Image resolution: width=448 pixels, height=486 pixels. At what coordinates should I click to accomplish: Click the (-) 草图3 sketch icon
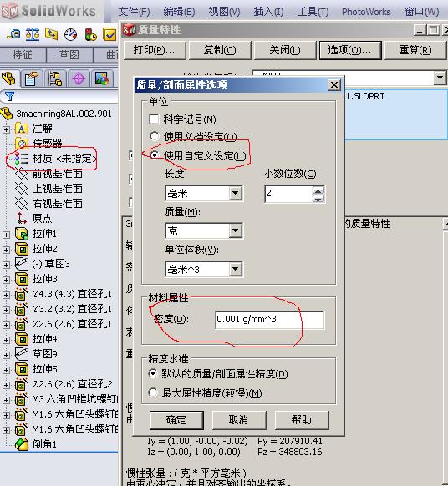[x=22, y=263]
